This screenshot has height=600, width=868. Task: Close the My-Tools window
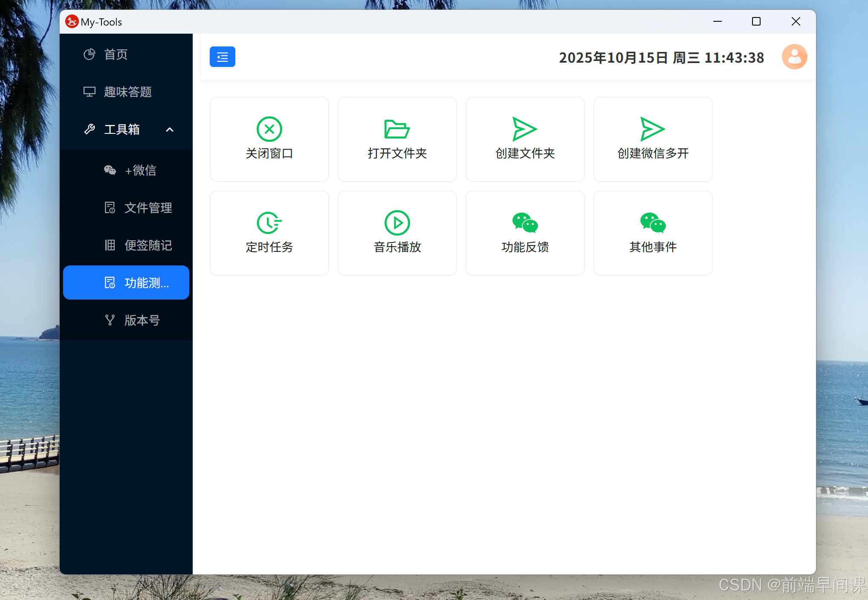(x=796, y=21)
